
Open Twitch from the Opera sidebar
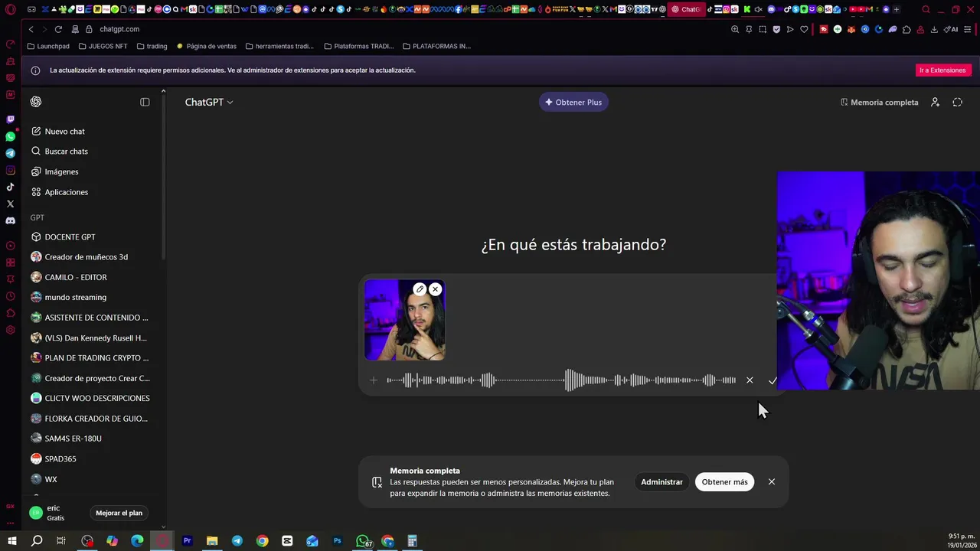pos(10,119)
